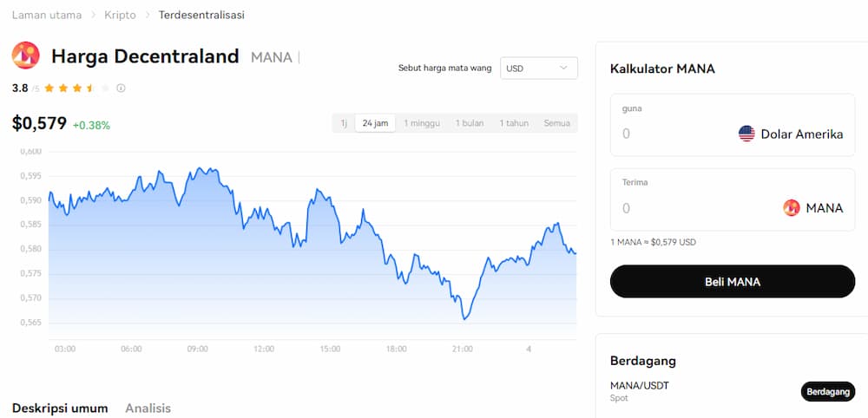Click the star rating icons
This screenshot has height=418, width=868.
point(76,88)
